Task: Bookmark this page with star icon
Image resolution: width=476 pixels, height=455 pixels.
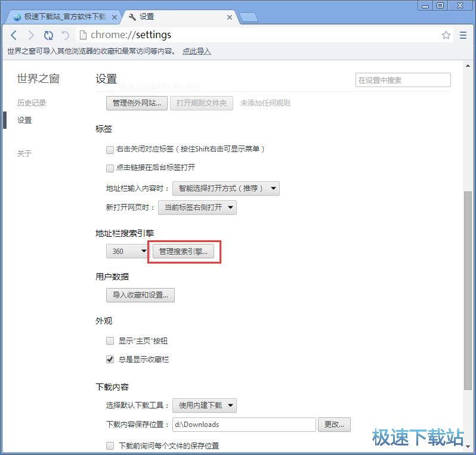Action: (x=446, y=35)
